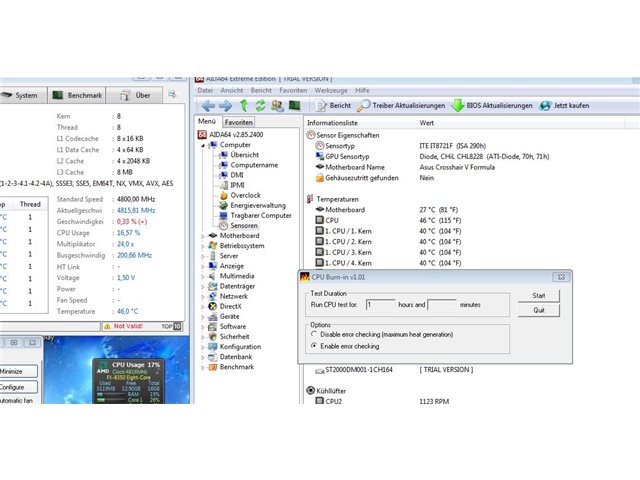This screenshot has width=640, height=480.
Task: Click the Configure button
Action: (x=19, y=387)
